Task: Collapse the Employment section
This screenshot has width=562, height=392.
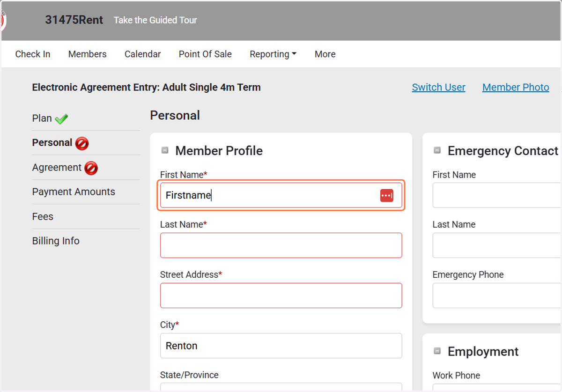Action: tap(437, 351)
